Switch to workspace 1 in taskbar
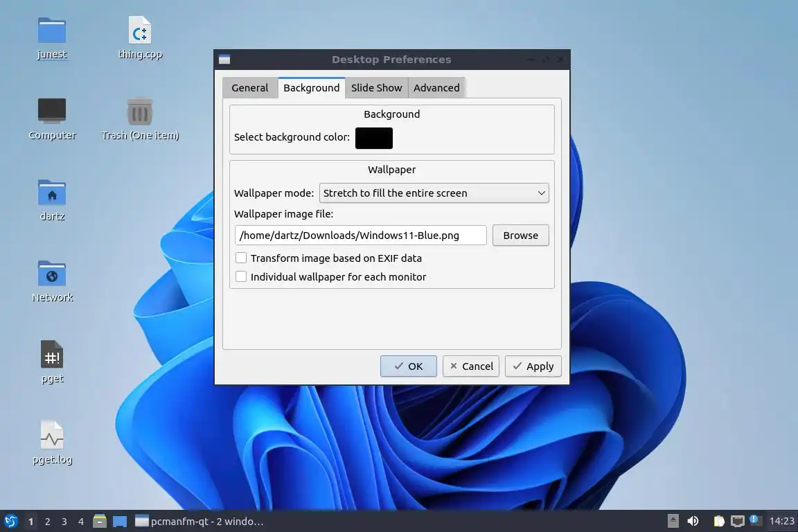Viewport: 798px width, 532px height. (31, 522)
